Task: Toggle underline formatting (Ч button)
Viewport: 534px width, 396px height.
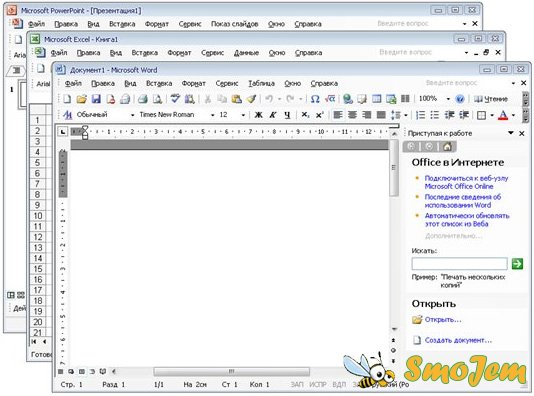Action: tap(287, 115)
